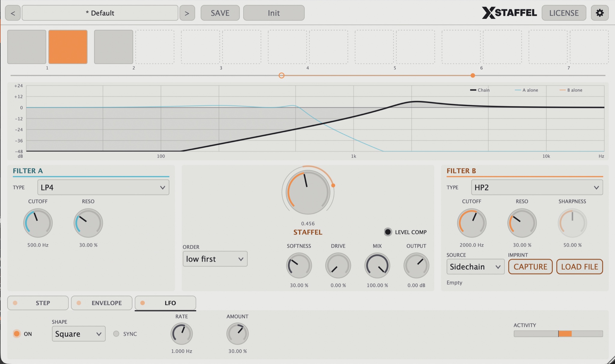Click the large STAFFEL knob
The width and height of the screenshot is (615, 364).
click(308, 192)
